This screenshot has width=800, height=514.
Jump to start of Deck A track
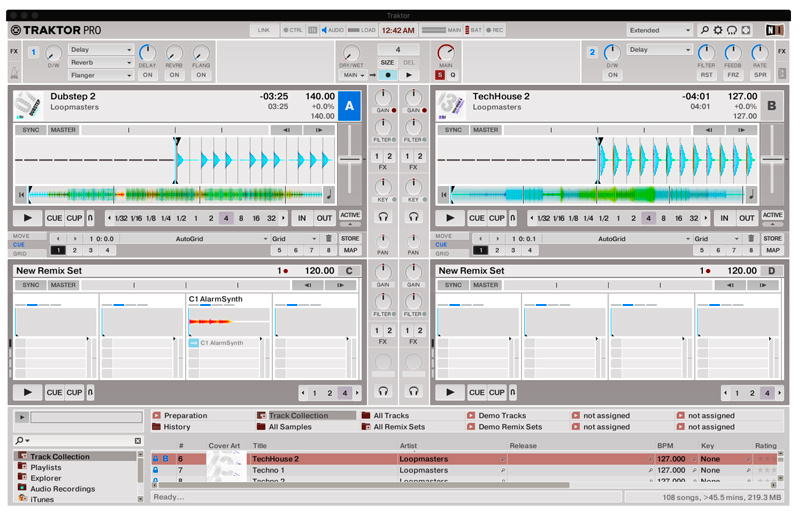[21, 194]
